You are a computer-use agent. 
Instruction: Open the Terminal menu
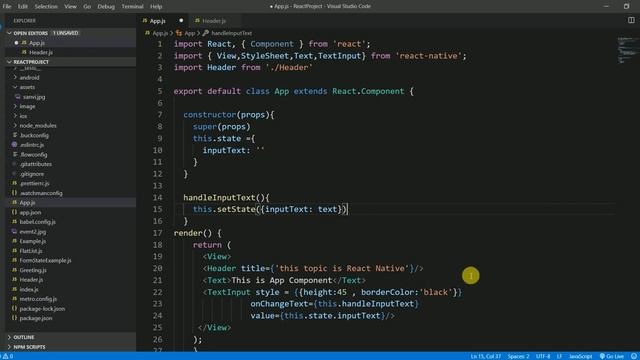[x=132, y=7]
